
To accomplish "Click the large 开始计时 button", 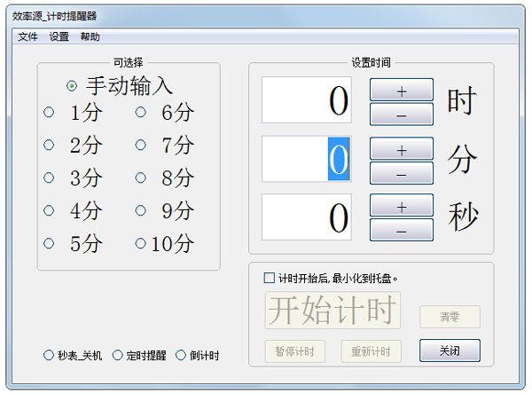I will coord(332,311).
